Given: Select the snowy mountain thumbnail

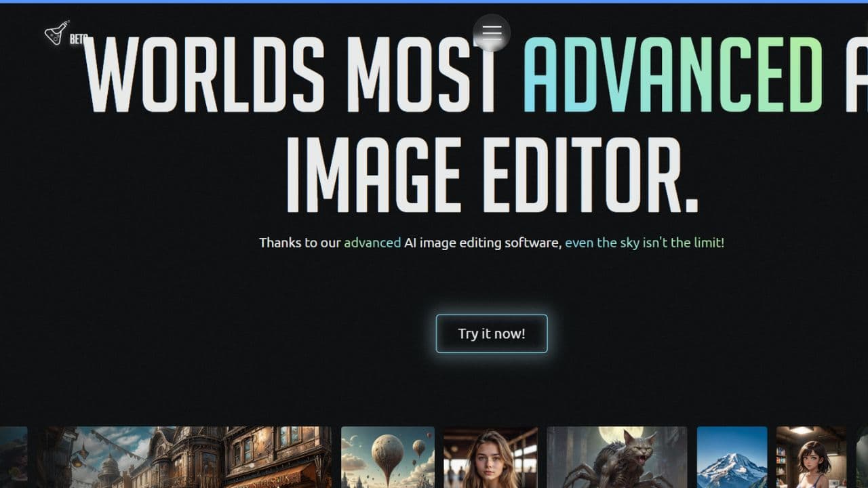Looking at the screenshot, I should [x=732, y=457].
